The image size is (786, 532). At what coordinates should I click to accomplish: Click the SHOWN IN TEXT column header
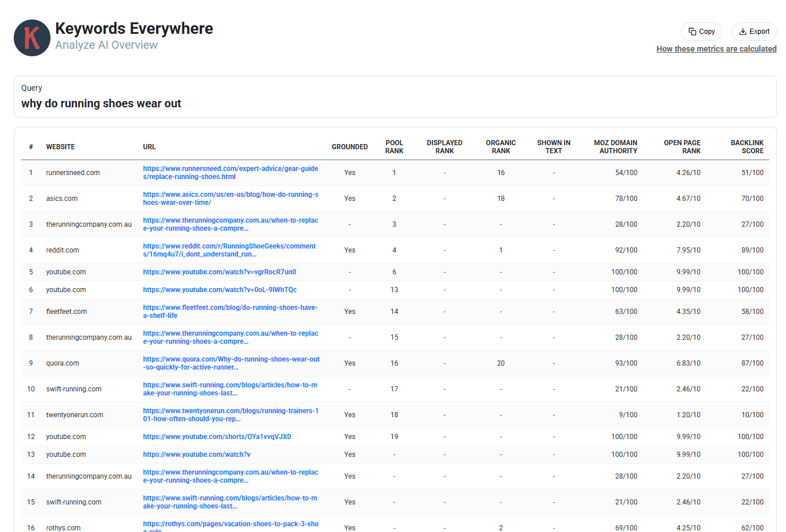pyautogui.click(x=554, y=147)
